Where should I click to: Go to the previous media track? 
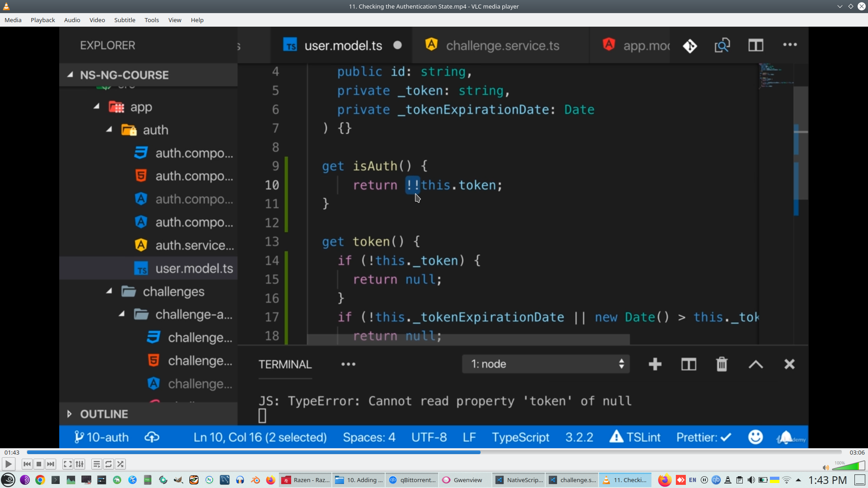point(27,464)
